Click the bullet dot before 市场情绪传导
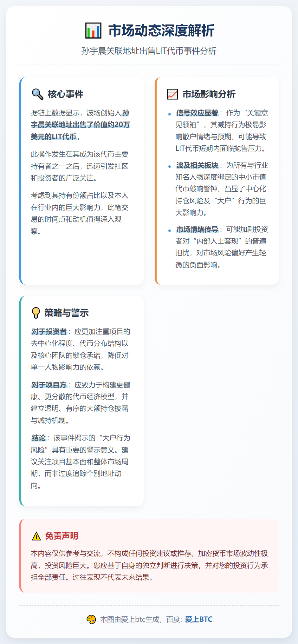This screenshot has height=644, width=298. tap(170, 230)
